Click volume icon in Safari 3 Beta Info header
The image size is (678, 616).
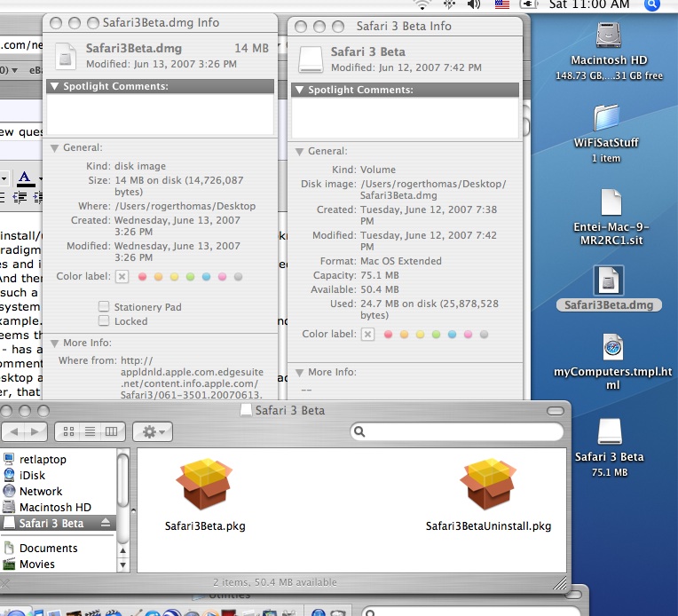(311, 59)
